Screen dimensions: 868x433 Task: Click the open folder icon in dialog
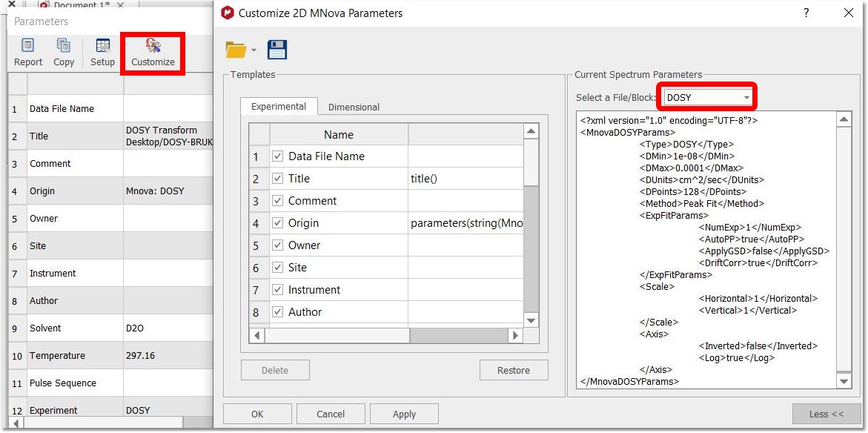236,50
